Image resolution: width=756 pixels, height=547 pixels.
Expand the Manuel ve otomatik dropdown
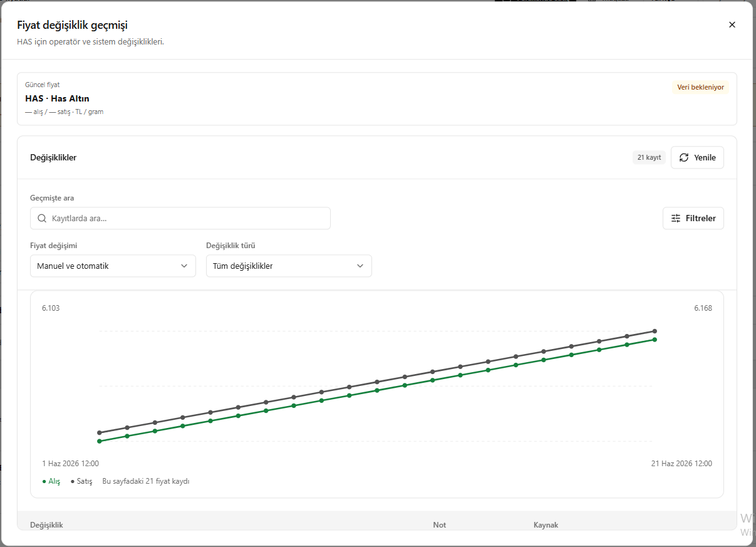pos(113,266)
